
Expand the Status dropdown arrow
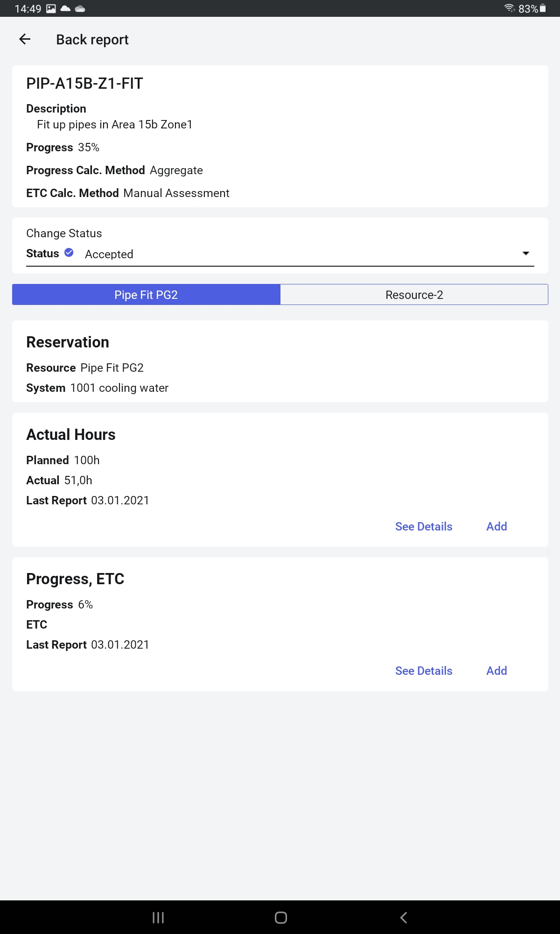[526, 253]
